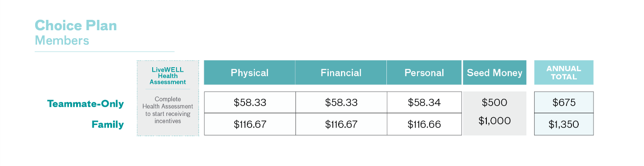Click the $116.67 Financial Family cell

pyautogui.click(x=341, y=124)
